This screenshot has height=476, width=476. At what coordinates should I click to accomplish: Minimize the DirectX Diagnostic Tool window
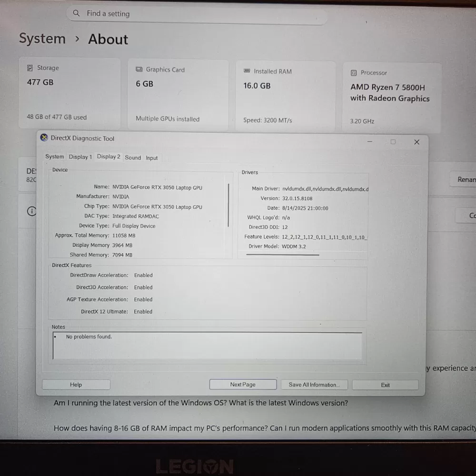369,141
